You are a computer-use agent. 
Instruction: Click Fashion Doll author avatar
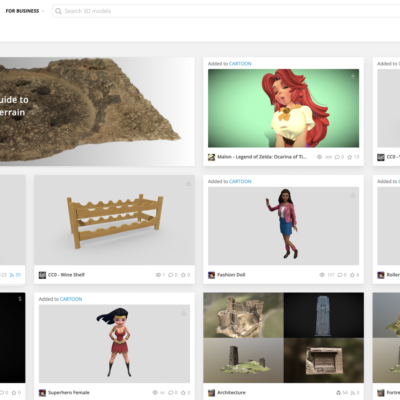click(x=211, y=275)
